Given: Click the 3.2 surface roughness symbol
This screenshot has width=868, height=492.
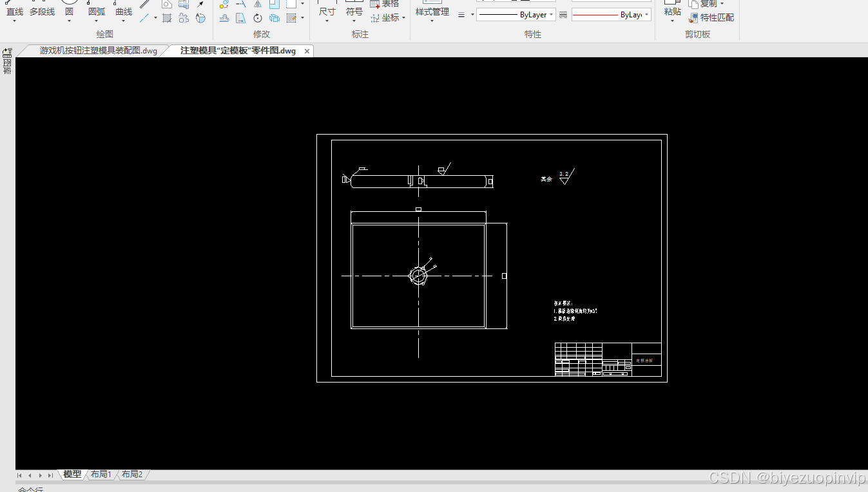Looking at the screenshot, I should click(x=566, y=176).
